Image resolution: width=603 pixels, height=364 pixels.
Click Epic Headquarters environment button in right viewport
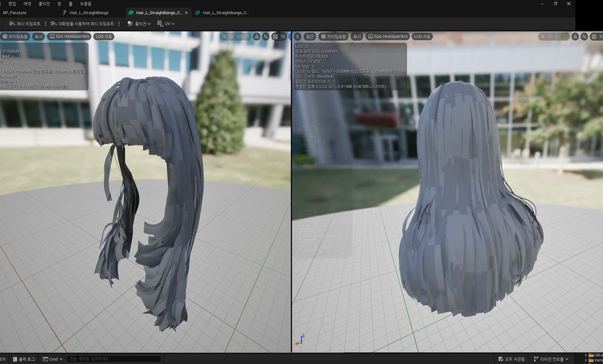point(388,37)
